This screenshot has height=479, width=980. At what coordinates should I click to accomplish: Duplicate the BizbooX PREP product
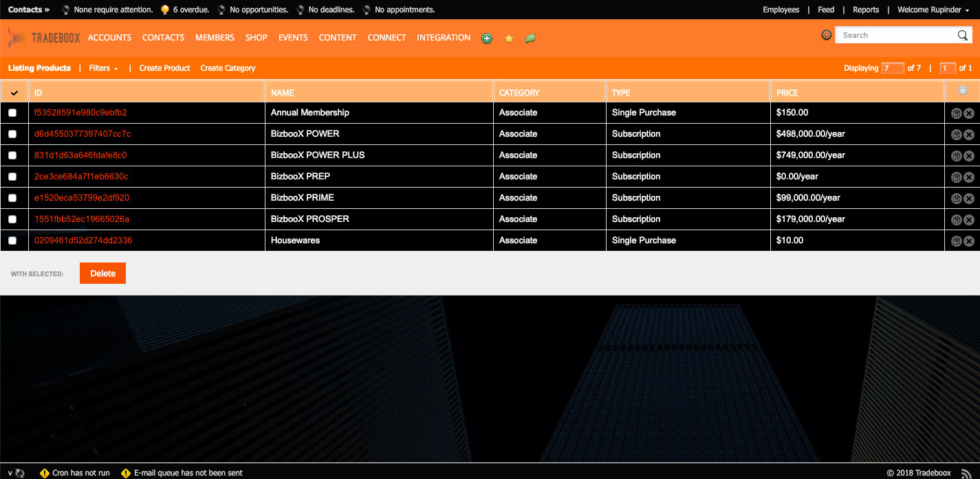click(956, 177)
